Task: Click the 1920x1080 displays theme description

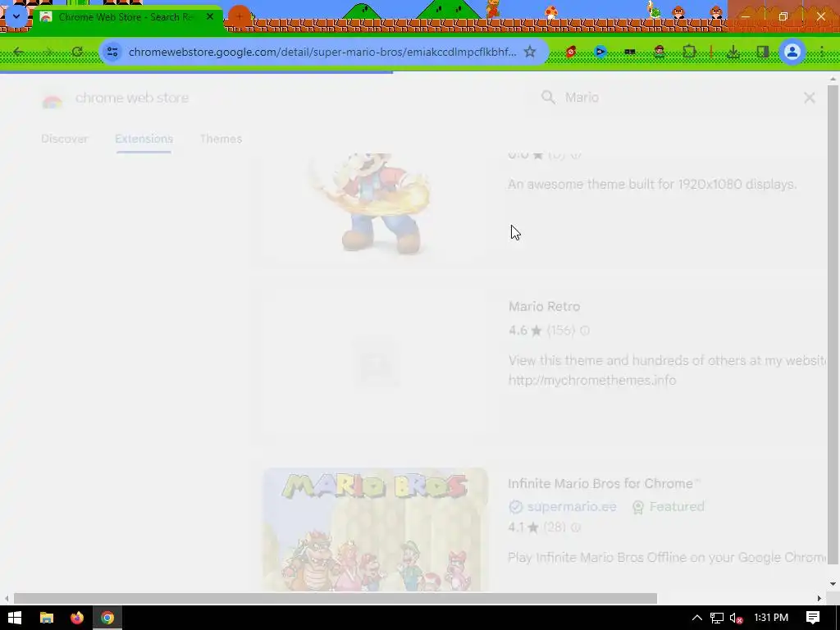Action: 652,185
